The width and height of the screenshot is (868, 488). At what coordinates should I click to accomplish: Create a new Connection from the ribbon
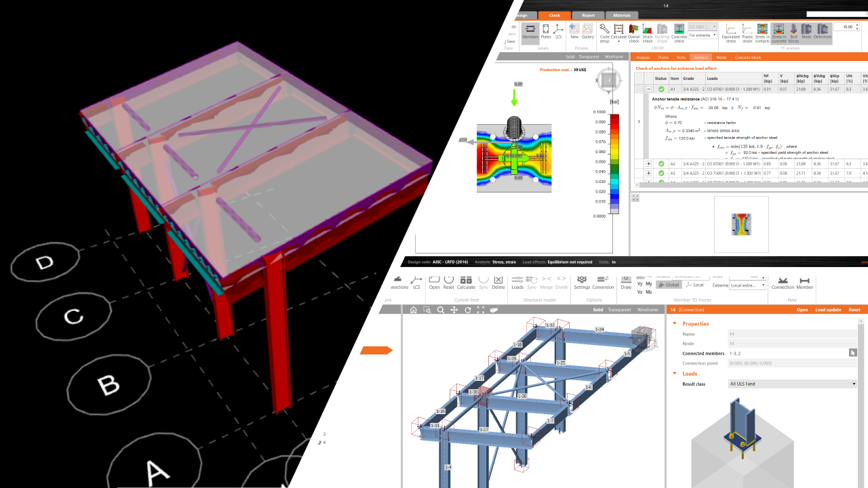783,283
